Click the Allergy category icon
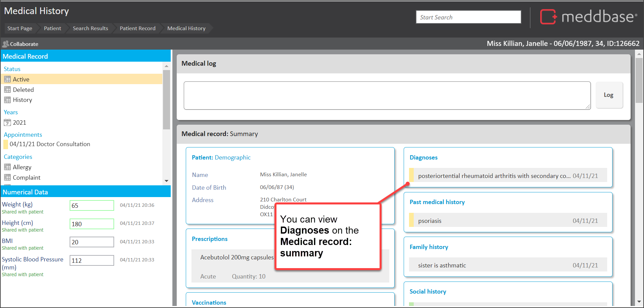Image resolution: width=644 pixels, height=308 pixels. (7, 167)
